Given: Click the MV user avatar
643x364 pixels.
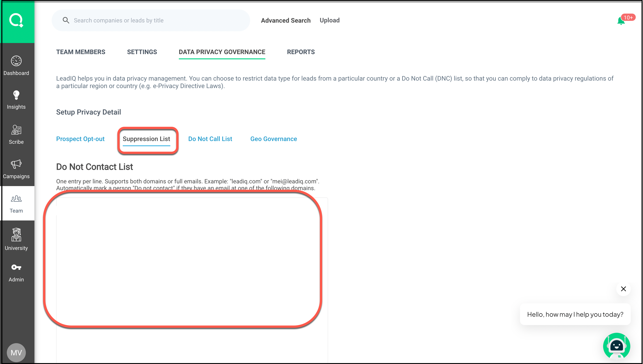Looking at the screenshot, I should (16, 352).
